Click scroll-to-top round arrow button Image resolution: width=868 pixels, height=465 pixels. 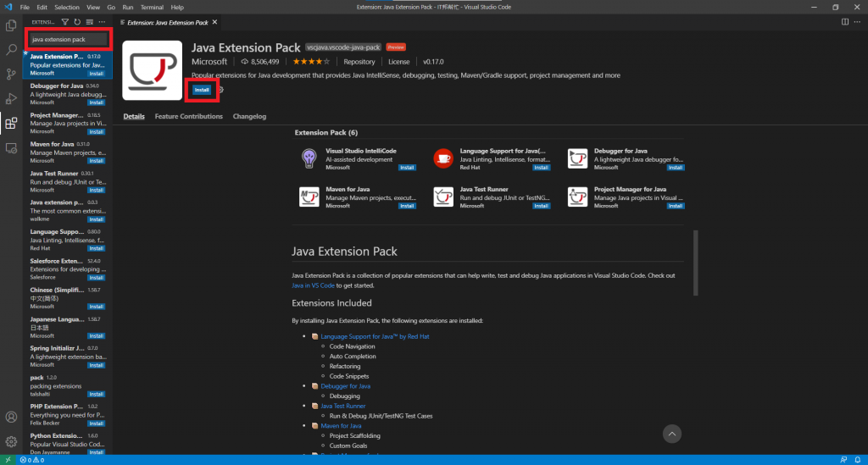point(672,434)
